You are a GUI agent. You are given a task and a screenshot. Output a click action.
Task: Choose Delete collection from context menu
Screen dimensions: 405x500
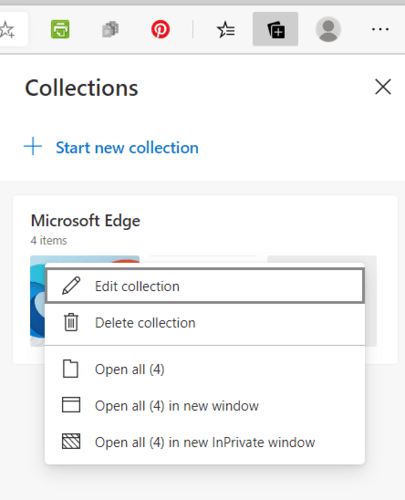coord(205,323)
